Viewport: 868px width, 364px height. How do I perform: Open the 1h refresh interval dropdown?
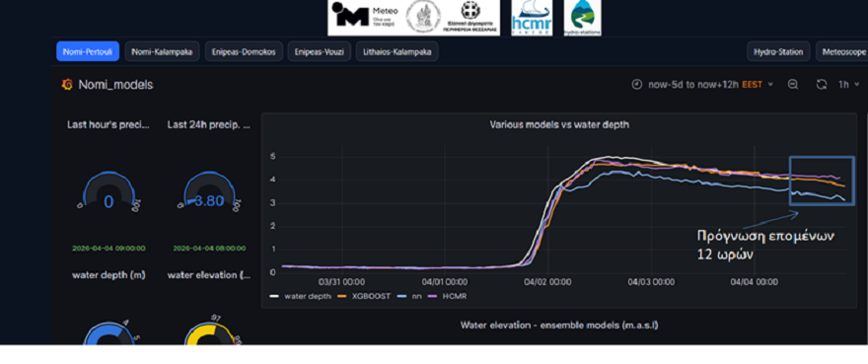point(848,84)
